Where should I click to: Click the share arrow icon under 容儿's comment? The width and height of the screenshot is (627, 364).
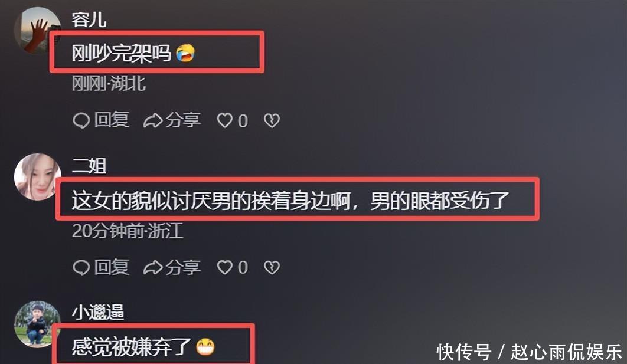pyautogui.click(x=153, y=121)
